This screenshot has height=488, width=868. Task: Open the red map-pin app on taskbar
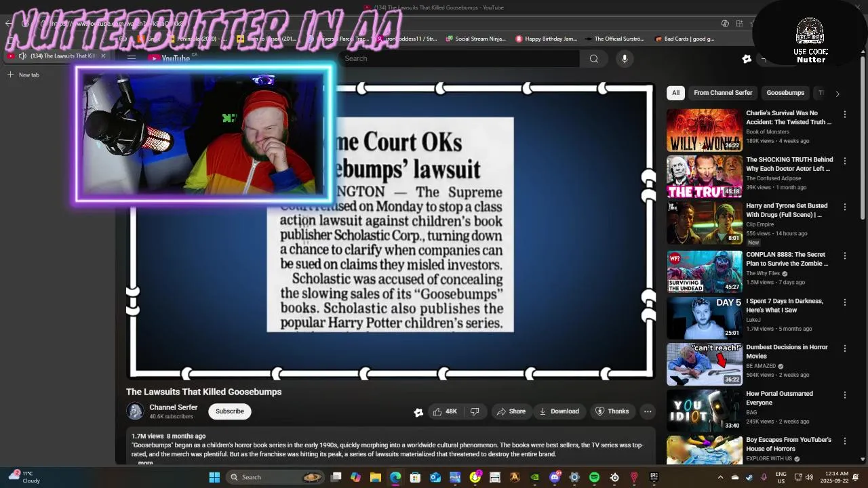pyautogui.click(x=634, y=477)
